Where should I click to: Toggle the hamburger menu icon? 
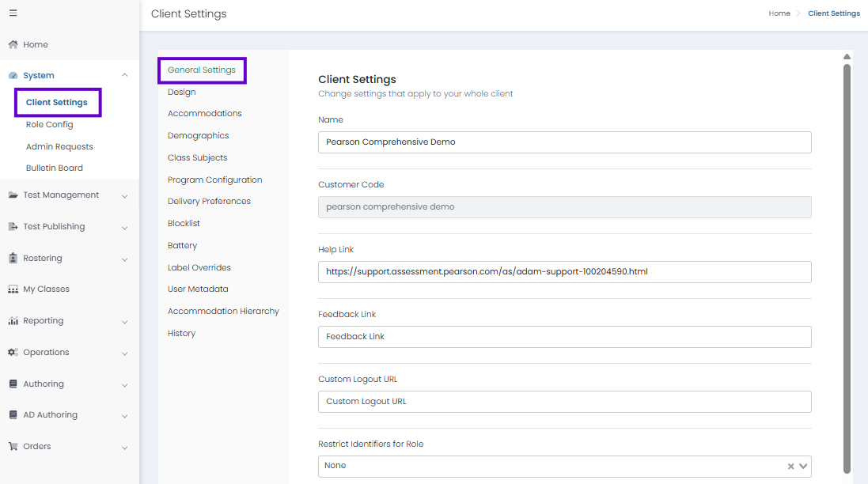[x=13, y=13]
